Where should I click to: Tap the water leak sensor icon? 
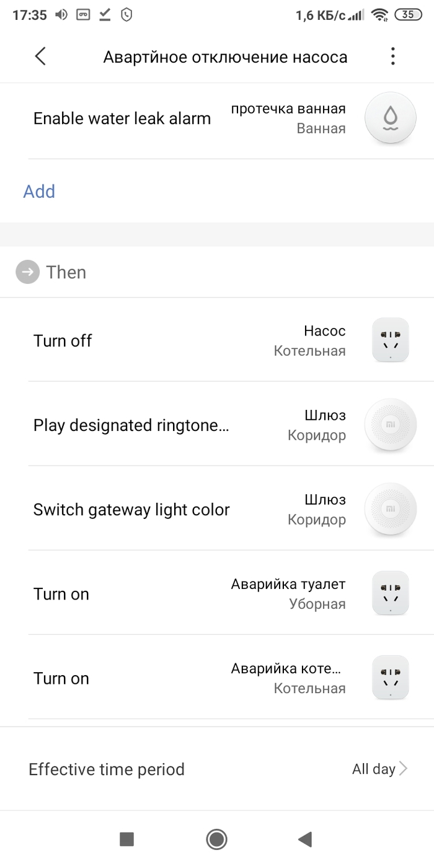(x=390, y=118)
